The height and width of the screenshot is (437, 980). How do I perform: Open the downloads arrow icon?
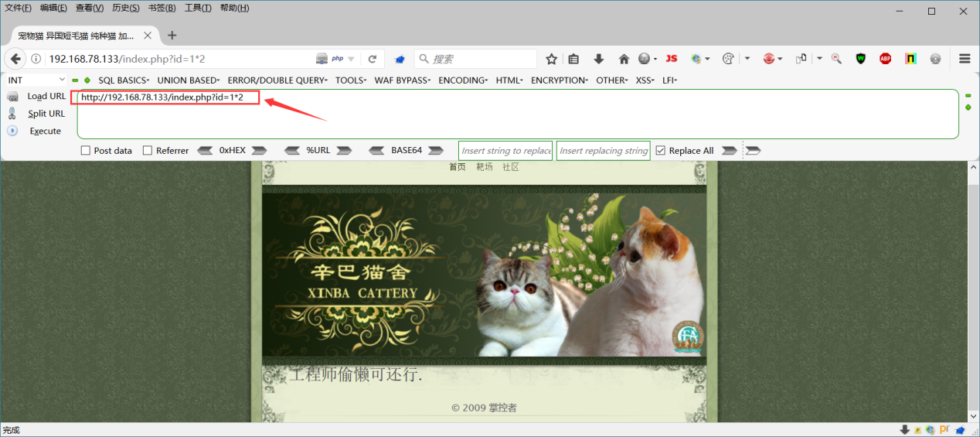pos(599,59)
